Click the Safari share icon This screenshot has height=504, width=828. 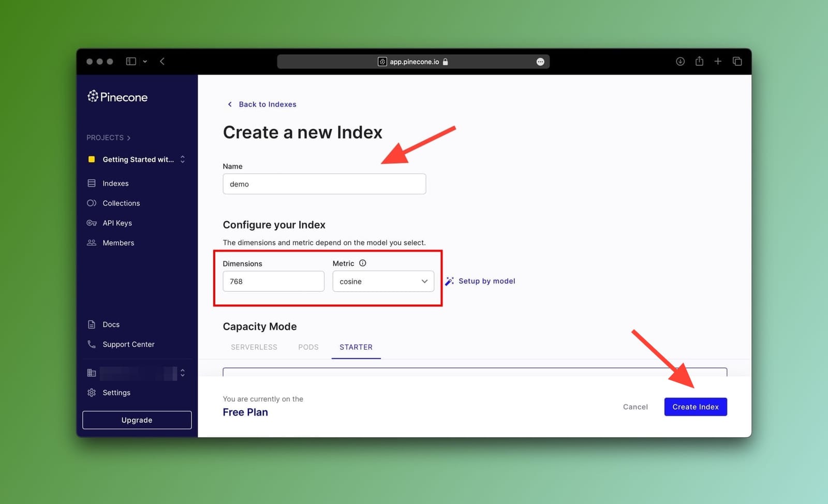point(699,61)
